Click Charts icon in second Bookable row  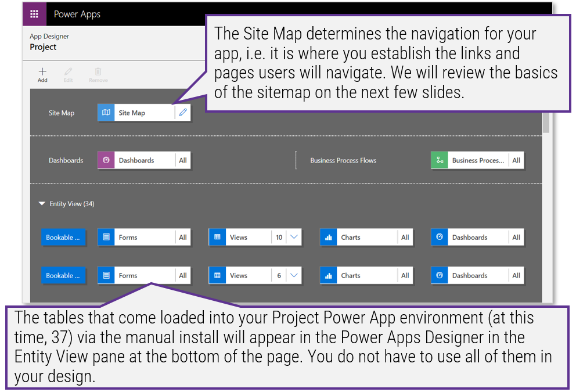click(x=329, y=275)
